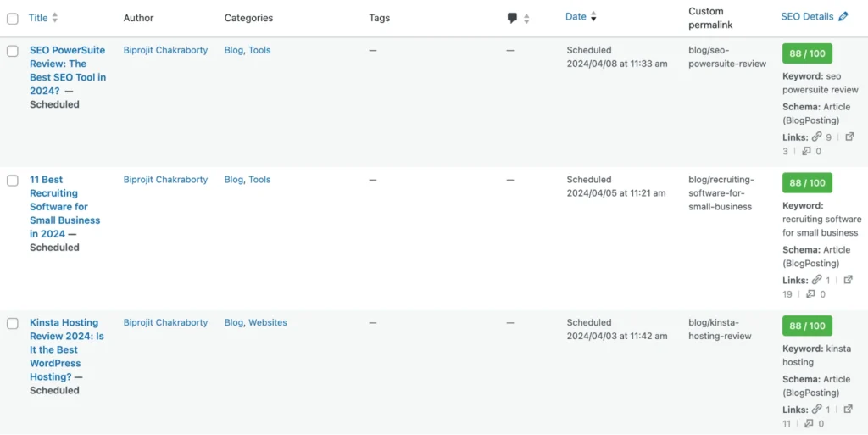Check the Kinsta Hosting Review post checkbox

pos(13,323)
